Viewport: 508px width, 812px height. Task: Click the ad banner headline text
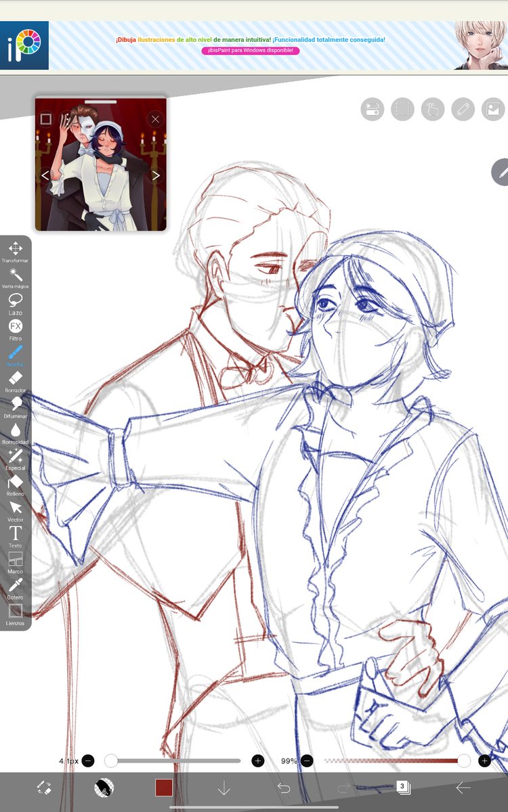coord(250,39)
